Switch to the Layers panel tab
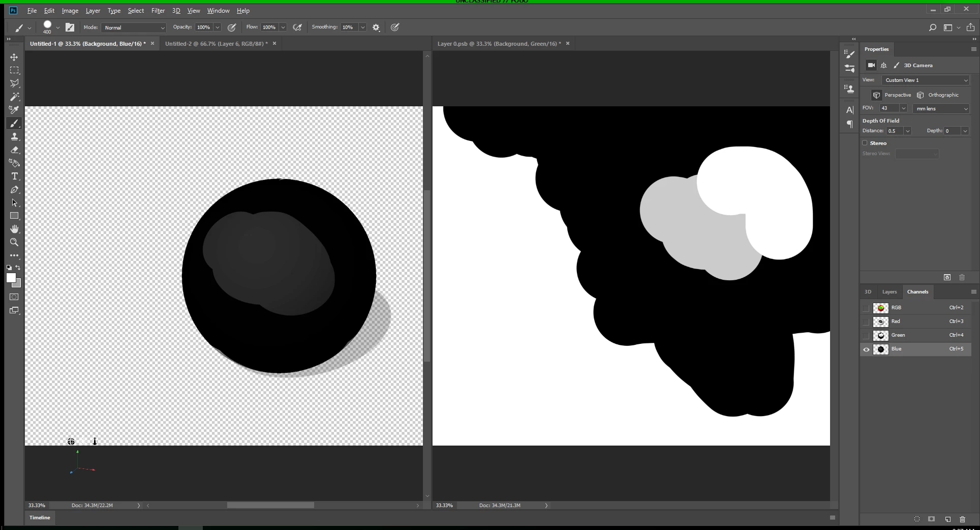 pos(890,292)
